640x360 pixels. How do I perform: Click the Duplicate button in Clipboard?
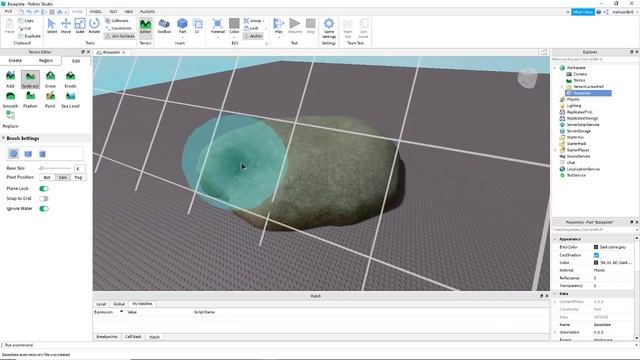(x=29, y=36)
